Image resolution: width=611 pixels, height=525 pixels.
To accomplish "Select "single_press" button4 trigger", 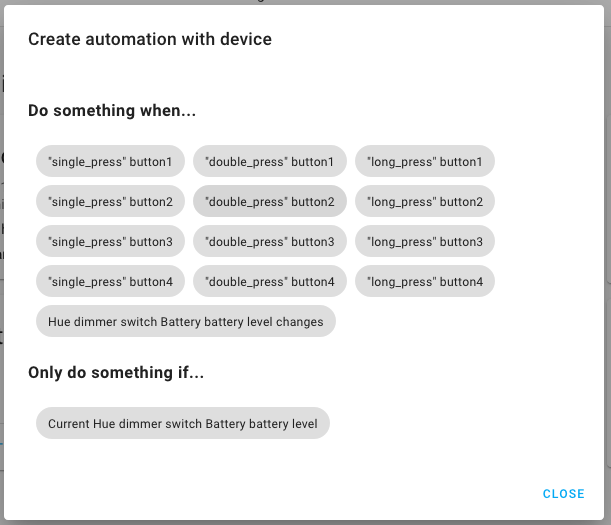I will 110,282.
